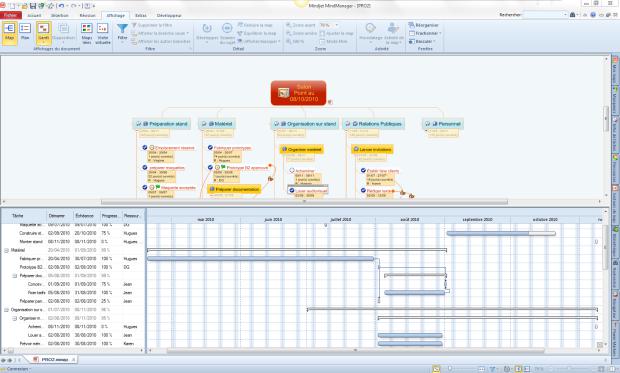Screen dimensions: 620x373
Task: Toggle task checkbox on Relations Publiques topic
Action: pyautogui.click(x=348, y=124)
